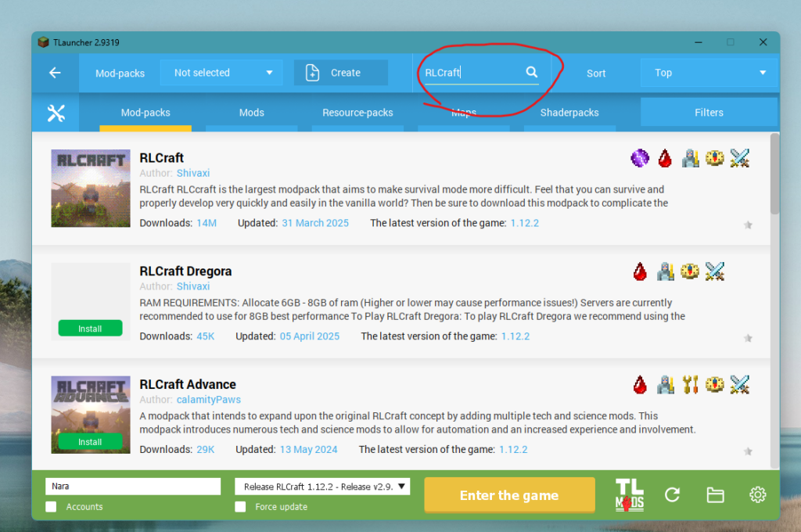801x532 pixels.
Task: Click the Nara username input field
Action: 133,487
